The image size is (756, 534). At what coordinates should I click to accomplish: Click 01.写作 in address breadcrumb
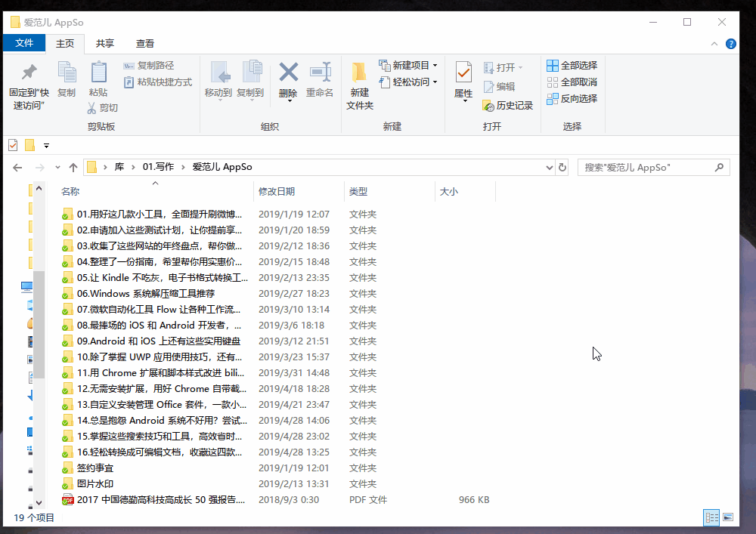click(158, 167)
